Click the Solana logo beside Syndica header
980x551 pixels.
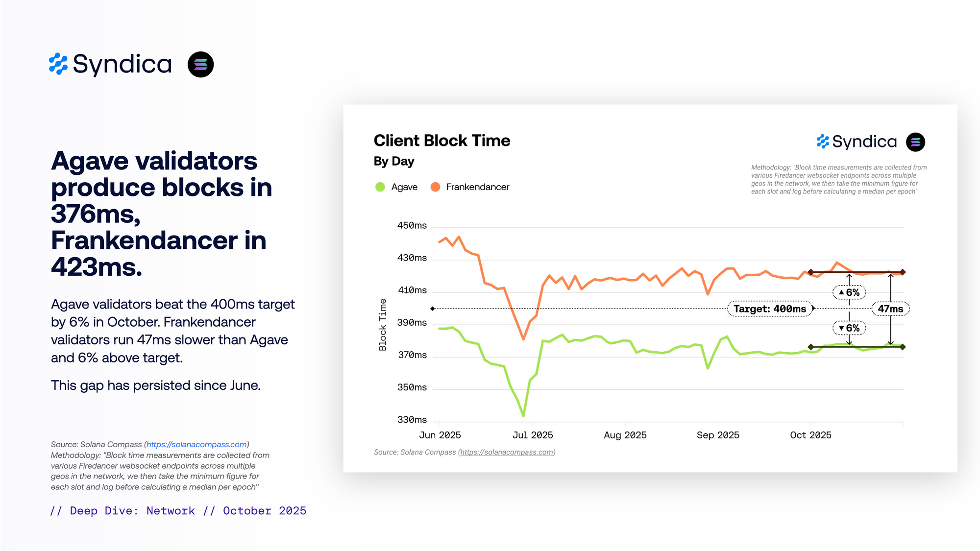[x=200, y=65]
